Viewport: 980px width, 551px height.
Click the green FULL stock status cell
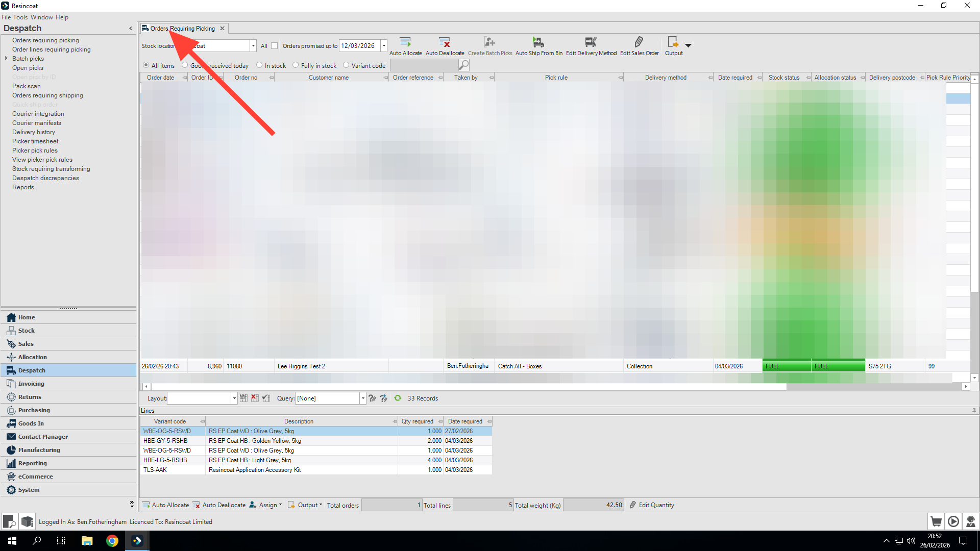point(786,366)
